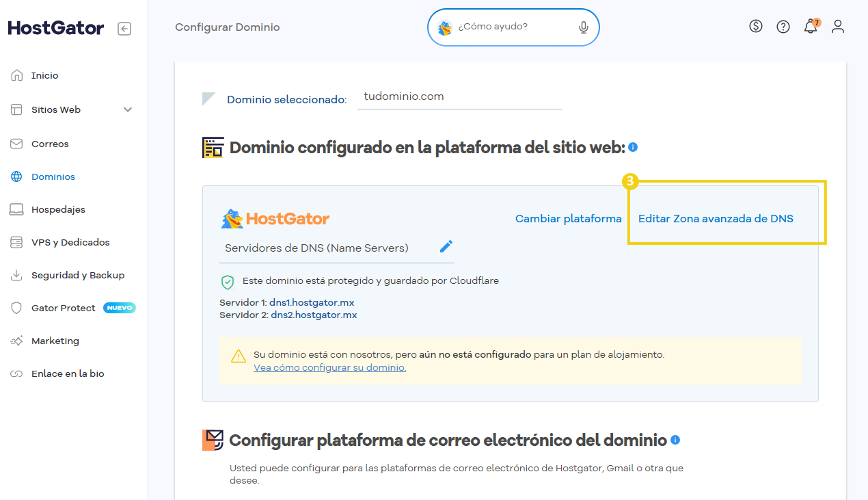Click the email platform envelope heading icon
This screenshot has width=868, height=500.
point(213,440)
